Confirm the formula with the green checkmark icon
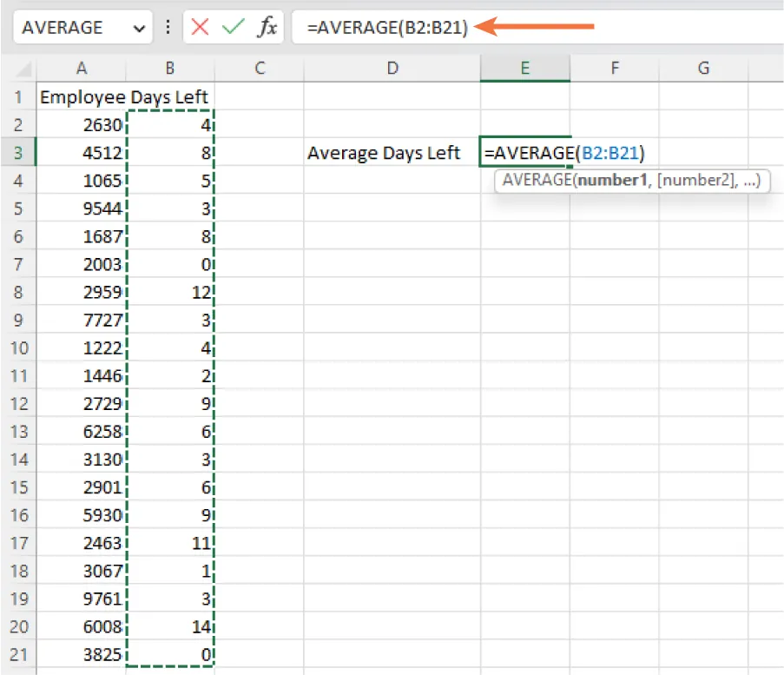 point(234,27)
